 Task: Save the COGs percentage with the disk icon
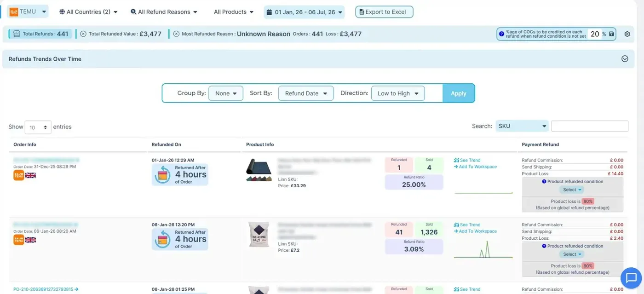point(611,34)
